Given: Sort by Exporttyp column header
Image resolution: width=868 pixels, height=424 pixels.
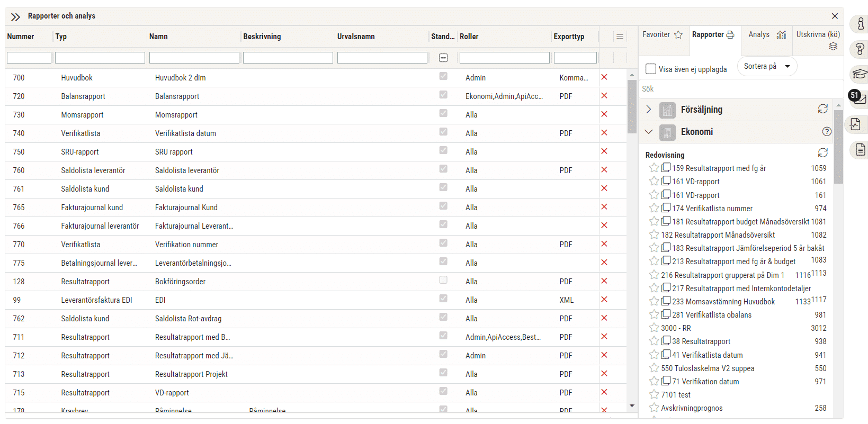Looking at the screenshot, I should pyautogui.click(x=569, y=37).
